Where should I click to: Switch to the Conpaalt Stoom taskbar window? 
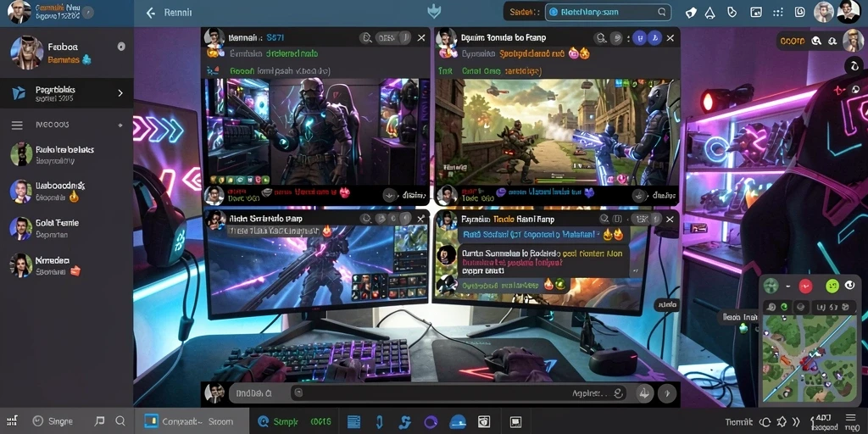coord(191,421)
